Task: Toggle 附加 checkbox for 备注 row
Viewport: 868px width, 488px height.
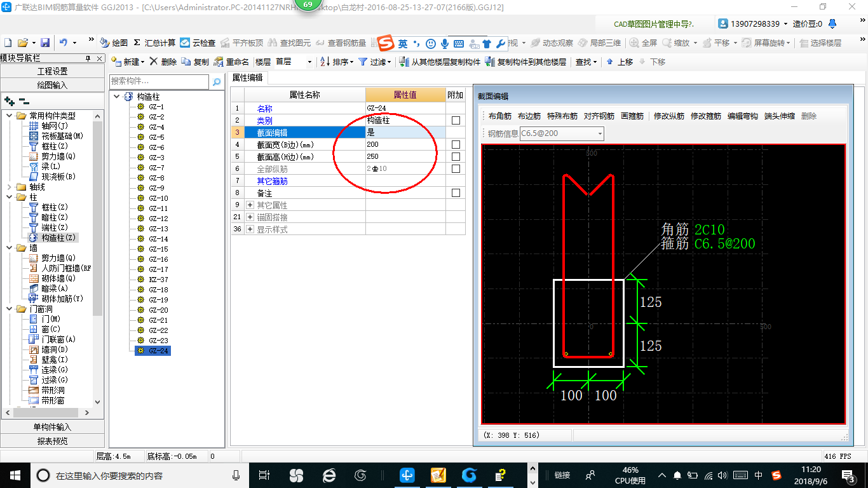Action: click(x=456, y=193)
